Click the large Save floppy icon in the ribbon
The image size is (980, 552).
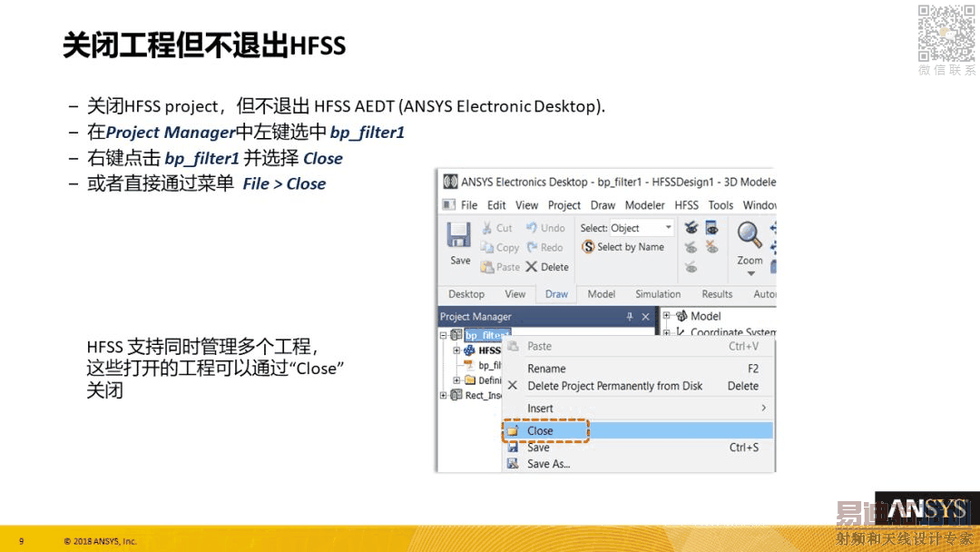459,236
